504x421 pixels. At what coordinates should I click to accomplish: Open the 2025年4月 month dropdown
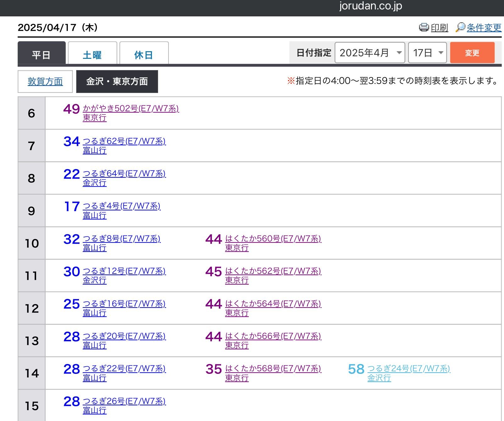point(370,53)
